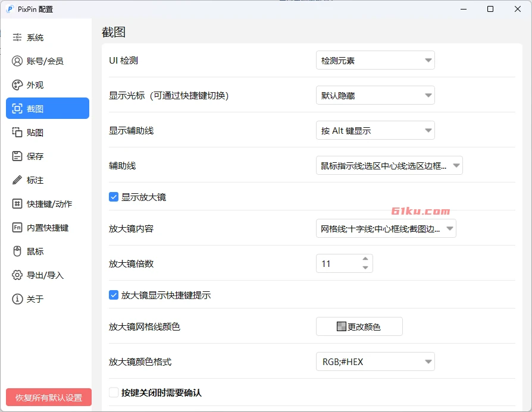Image resolution: width=532 pixels, height=412 pixels.
Task: Click the 贴图 pin-copy icon
Action: click(17, 132)
